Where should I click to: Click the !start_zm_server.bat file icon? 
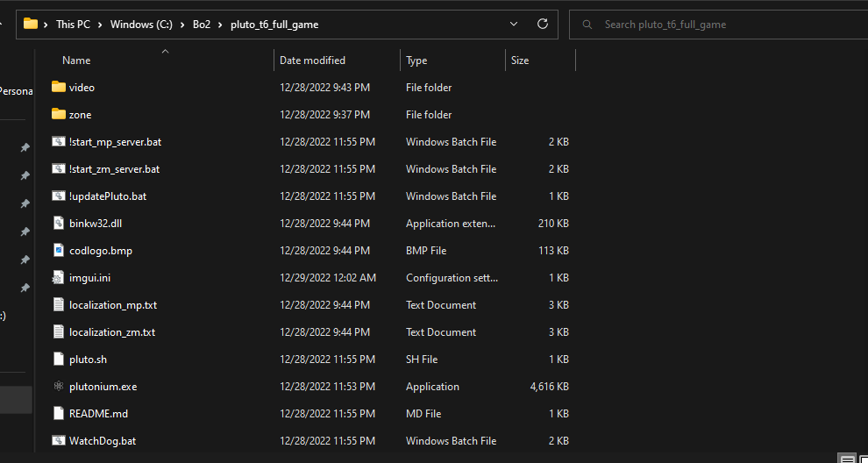tap(59, 168)
